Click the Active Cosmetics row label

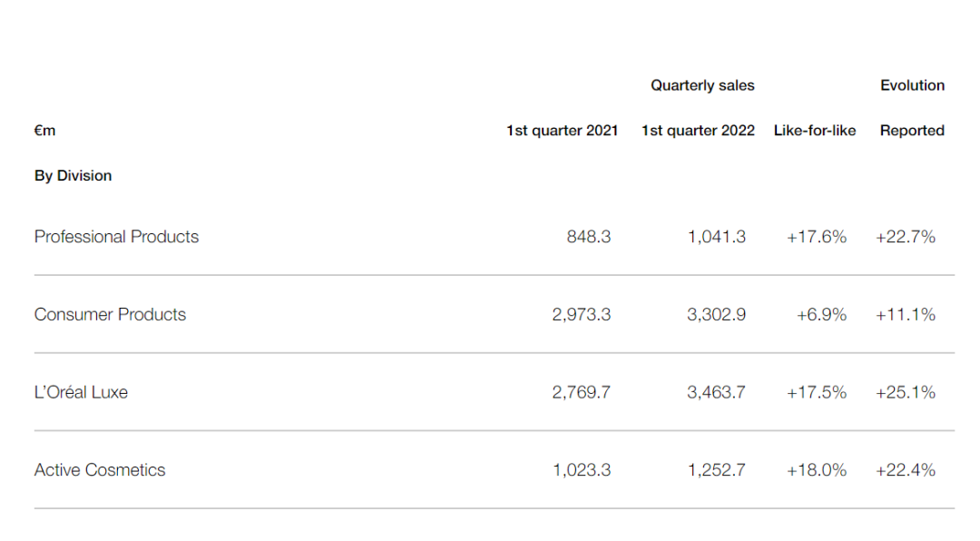tap(100, 470)
